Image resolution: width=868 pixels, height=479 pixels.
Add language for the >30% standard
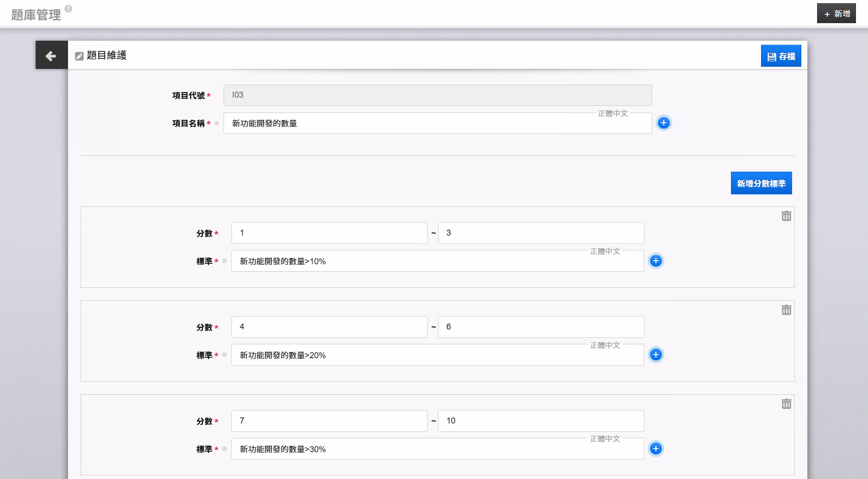(x=656, y=449)
